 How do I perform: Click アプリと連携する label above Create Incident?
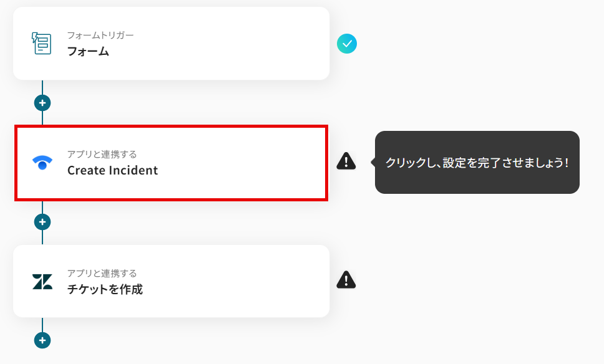pos(102,154)
